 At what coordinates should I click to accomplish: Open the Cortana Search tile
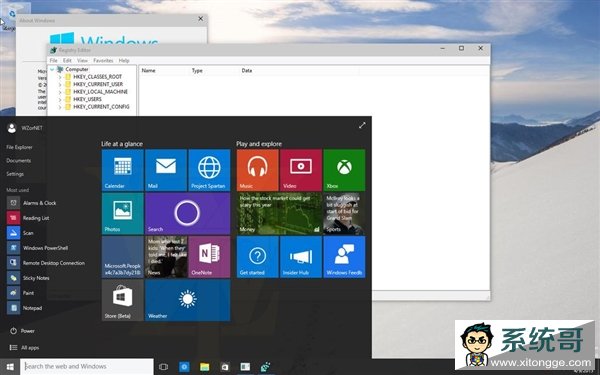click(x=188, y=214)
